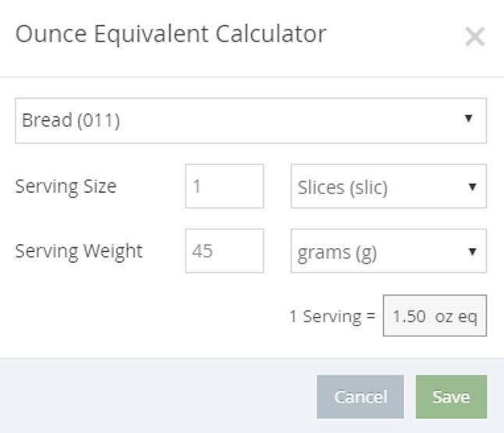Click the value 45 in Serving Weight
This screenshot has width=504, height=433.
[x=204, y=252]
